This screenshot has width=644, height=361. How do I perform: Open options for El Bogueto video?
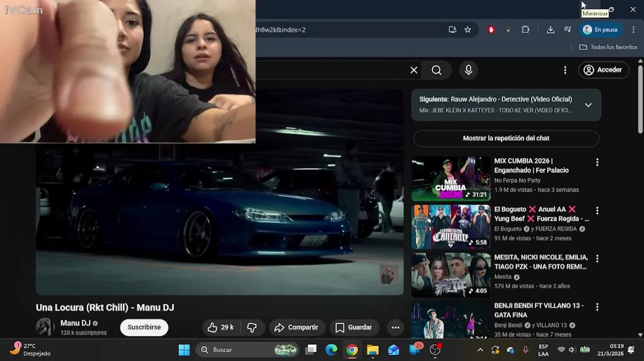click(x=597, y=211)
